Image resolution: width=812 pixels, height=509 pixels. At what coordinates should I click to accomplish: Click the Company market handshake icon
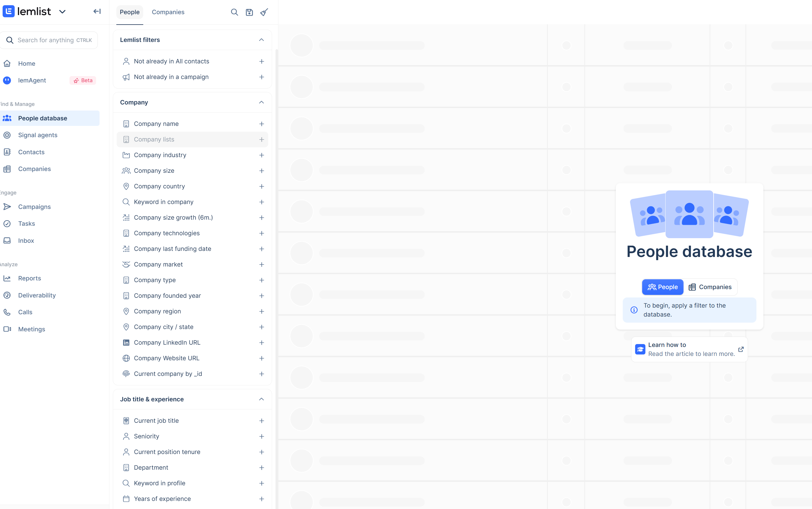[126, 264]
